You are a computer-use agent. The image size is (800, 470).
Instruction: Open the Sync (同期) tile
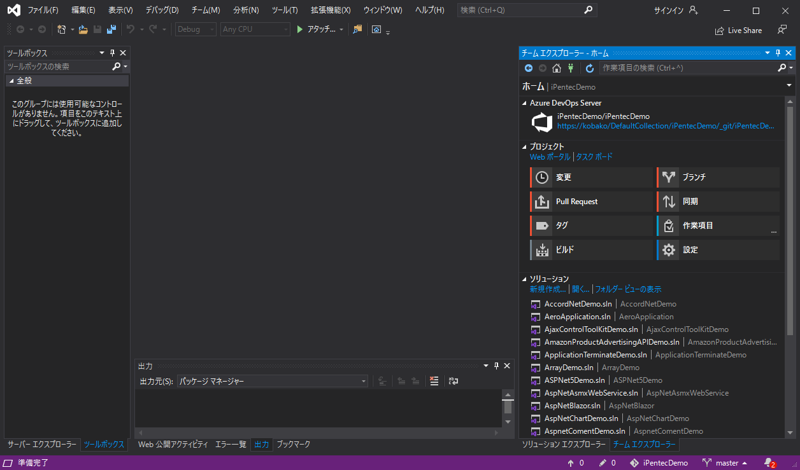pos(718,202)
